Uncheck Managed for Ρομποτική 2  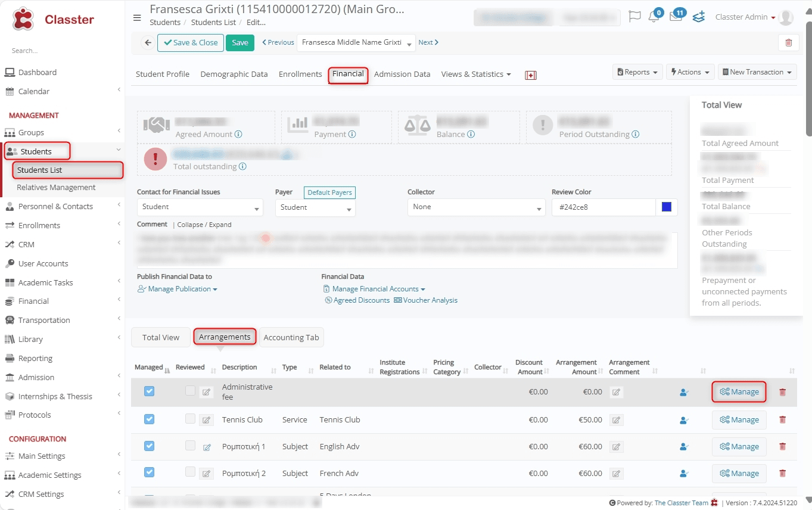coord(149,472)
